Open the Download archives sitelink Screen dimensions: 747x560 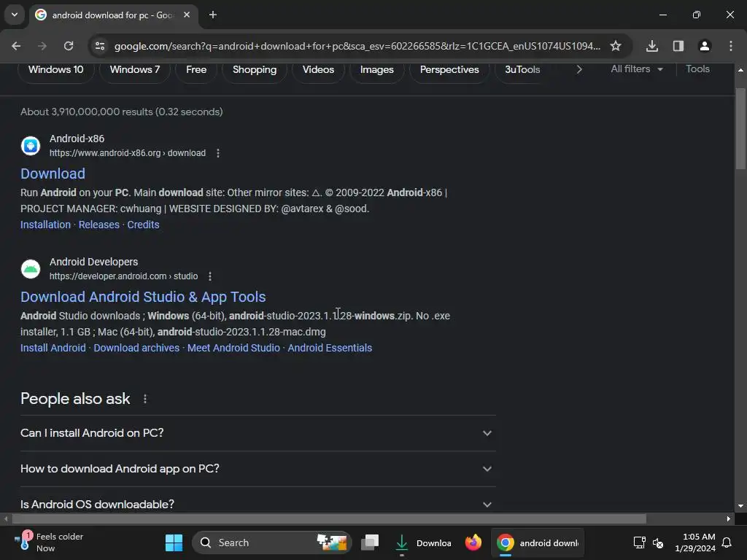136,348
